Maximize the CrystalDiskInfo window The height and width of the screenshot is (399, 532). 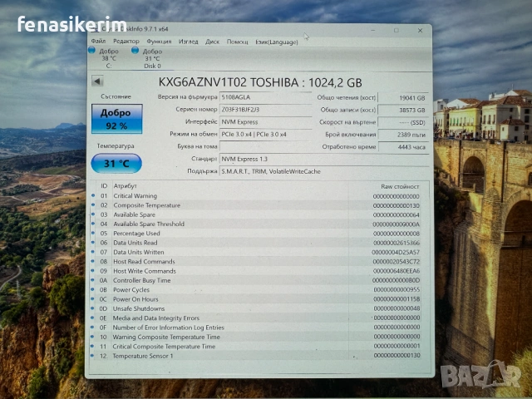pyautogui.click(x=396, y=31)
